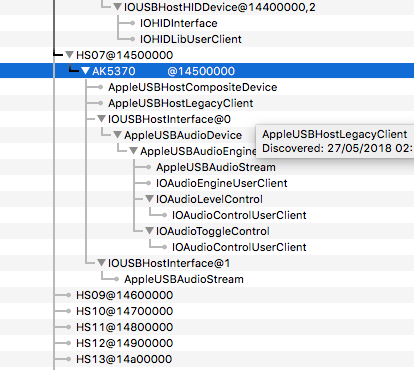Select the IOUSBHostHIDDevice@14400000,2 row
414x370 pixels.
(x=220, y=7)
